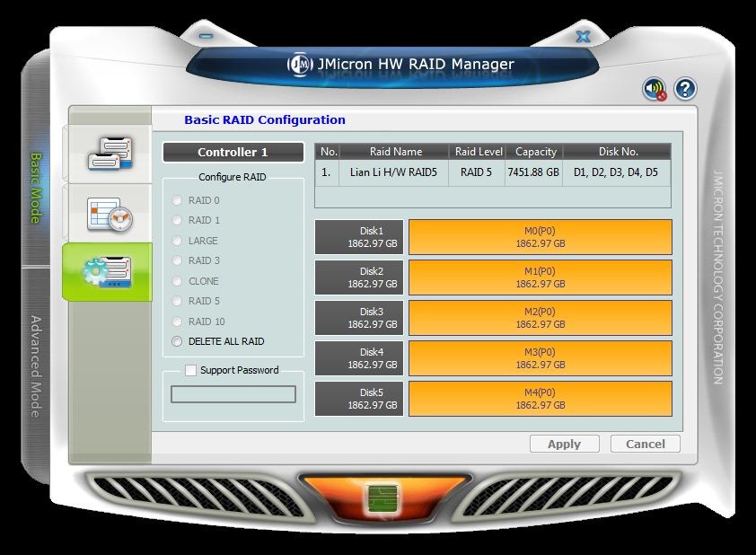
Task: Click the RAID 5 level cell in table
Action: click(x=477, y=172)
